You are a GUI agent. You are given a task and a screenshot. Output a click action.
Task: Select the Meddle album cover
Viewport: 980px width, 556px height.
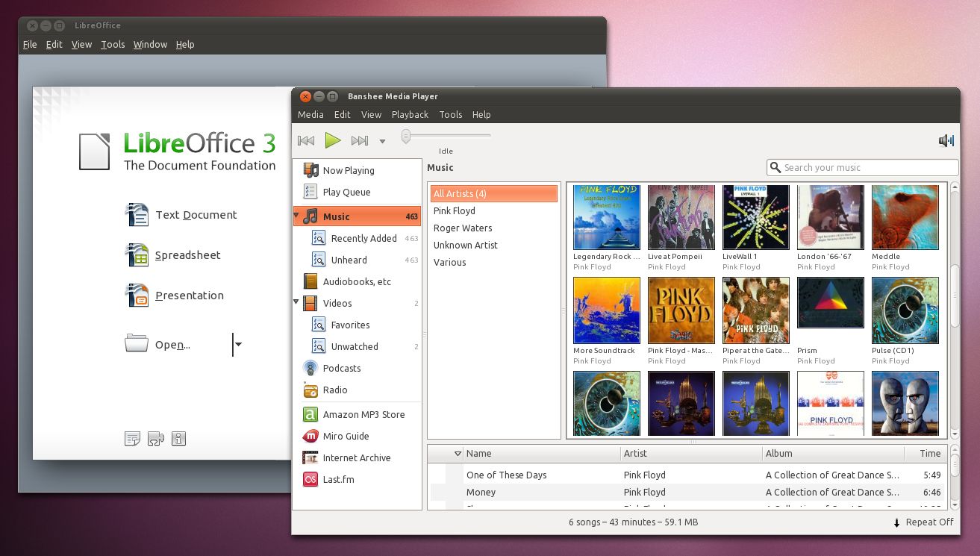[x=905, y=217]
